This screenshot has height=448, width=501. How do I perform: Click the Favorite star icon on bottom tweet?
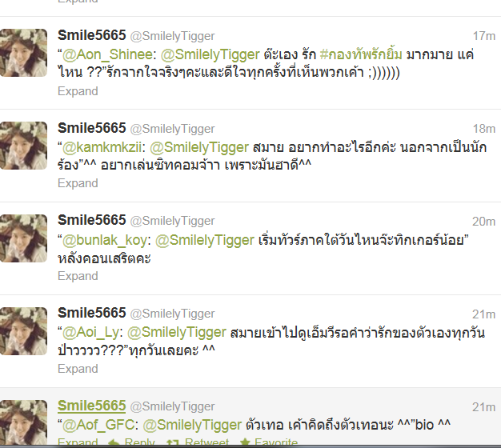(245, 442)
